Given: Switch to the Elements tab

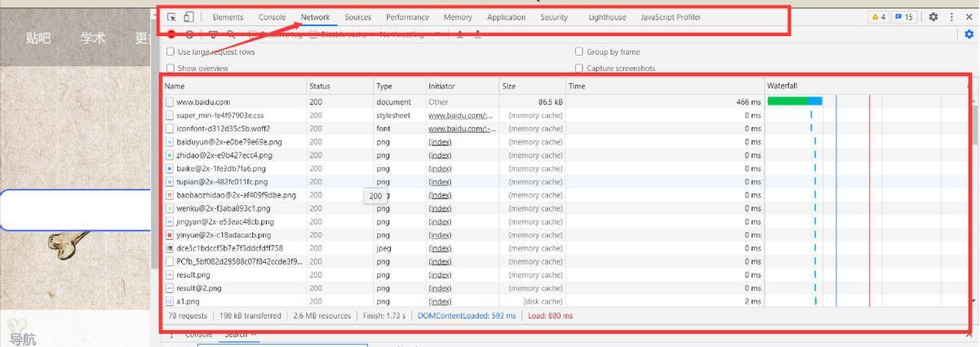Looking at the screenshot, I should point(228,17).
